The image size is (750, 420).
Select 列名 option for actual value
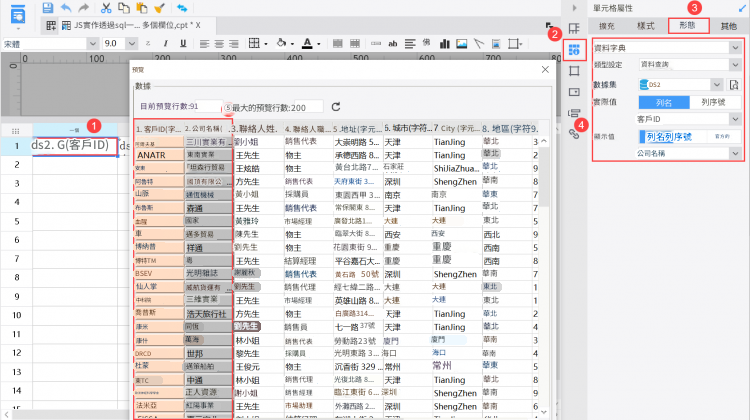664,102
